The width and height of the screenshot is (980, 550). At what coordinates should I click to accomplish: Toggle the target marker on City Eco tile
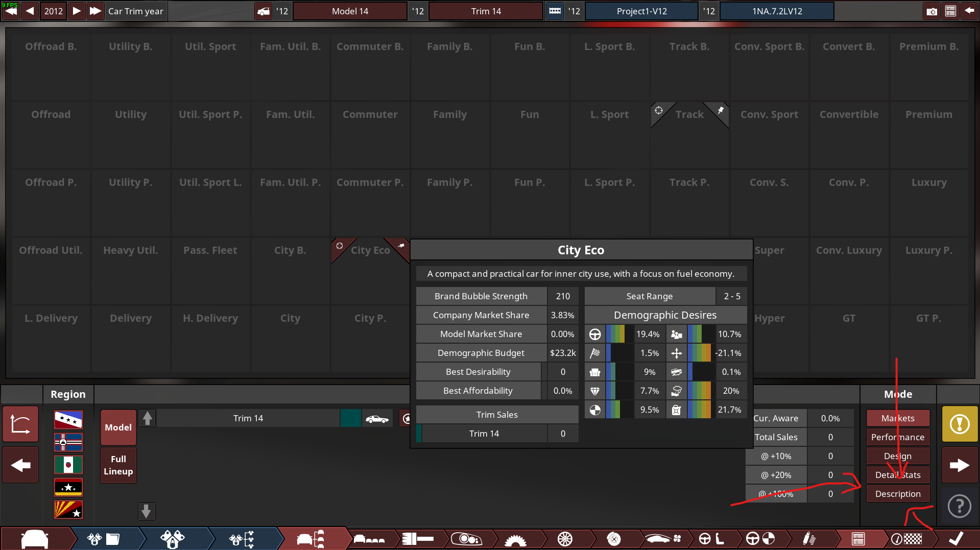(x=340, y=246)
